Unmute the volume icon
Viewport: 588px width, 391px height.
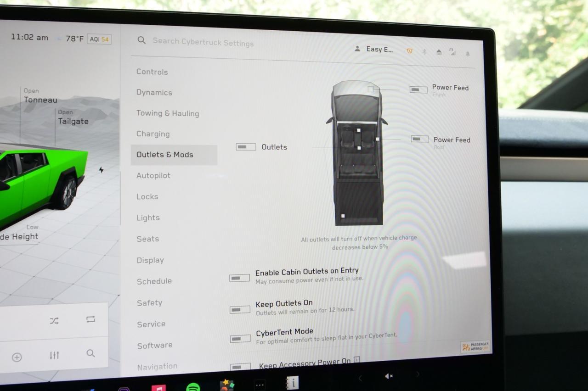389,376
